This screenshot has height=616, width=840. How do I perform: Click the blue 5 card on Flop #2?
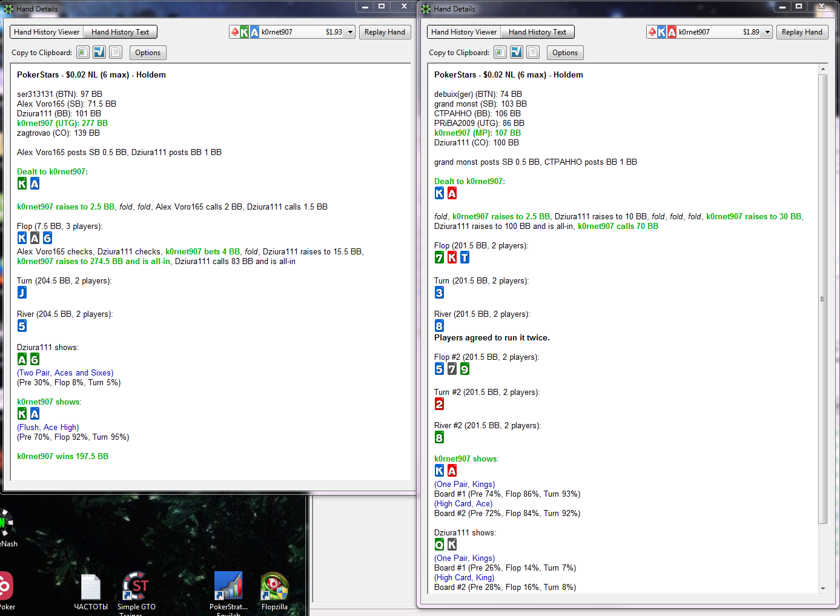tap(439, 369)
